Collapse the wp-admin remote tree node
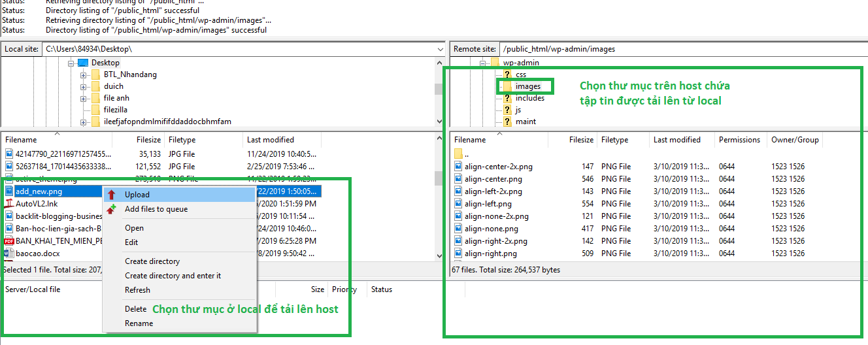 (484, 63)
